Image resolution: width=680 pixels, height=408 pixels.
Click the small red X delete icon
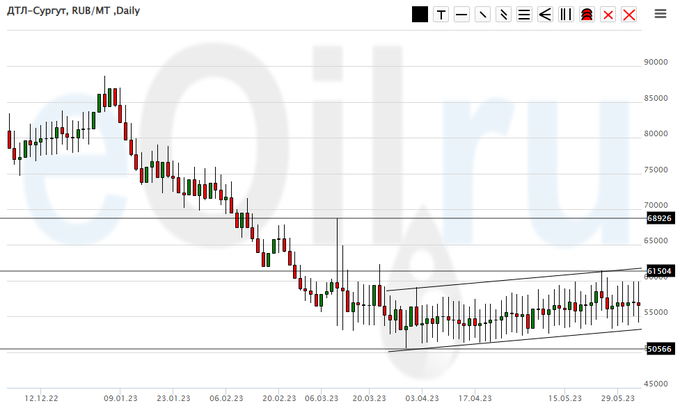pos(608,15)
